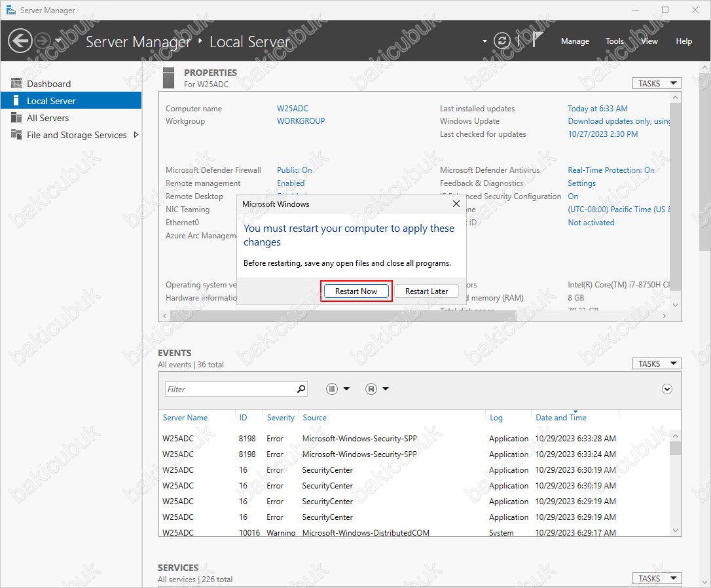This screenshot has height=588, width=711.
Task: Click the Not activated link
Action: click(x=591, y=223)
